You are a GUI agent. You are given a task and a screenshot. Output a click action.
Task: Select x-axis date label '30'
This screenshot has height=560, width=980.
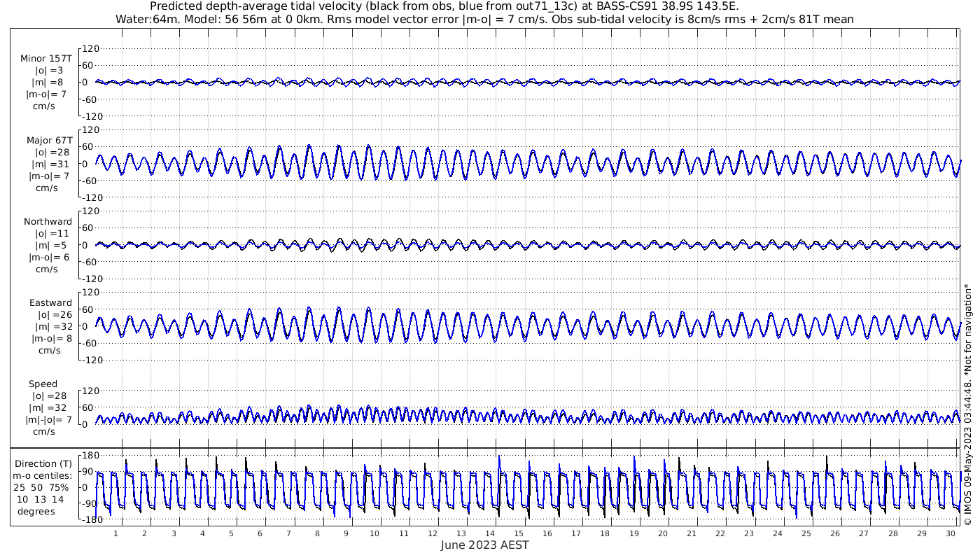coord(951,534)
